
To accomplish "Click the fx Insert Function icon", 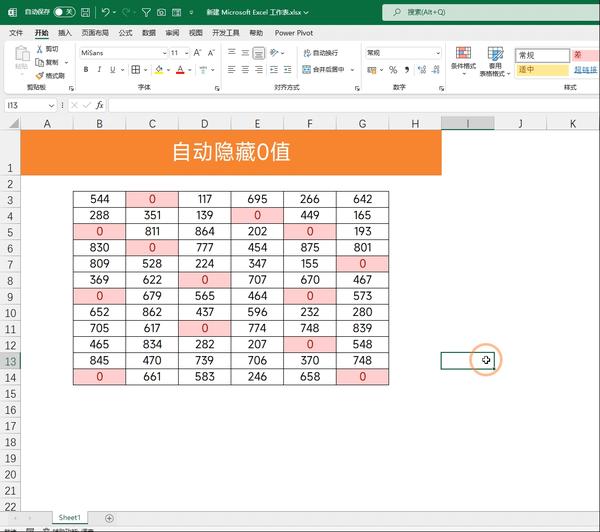I will pos(99,105).
